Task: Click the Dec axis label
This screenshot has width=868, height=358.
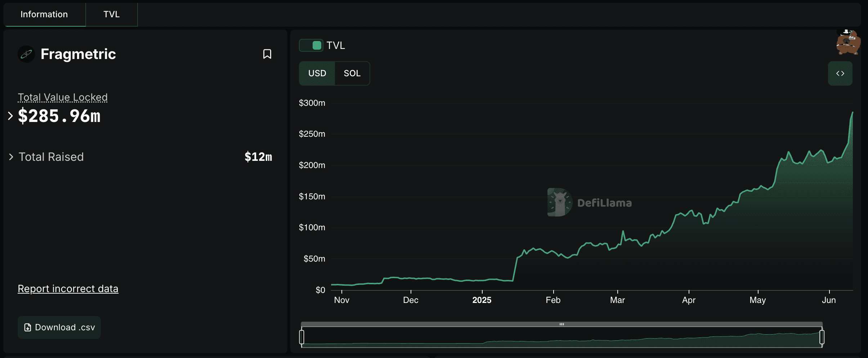Action: pyautogui.click(x=411, y=300)
